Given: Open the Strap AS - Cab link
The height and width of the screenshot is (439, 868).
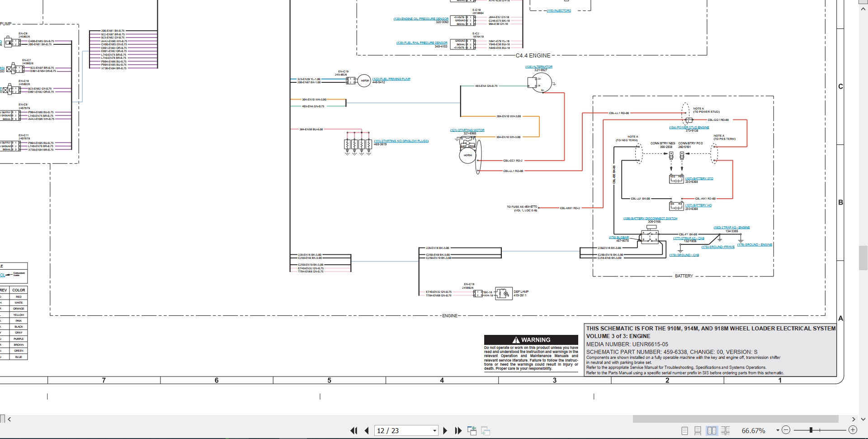Looking at the screenshot, I should pyautogui.click(x=689, y=239).
